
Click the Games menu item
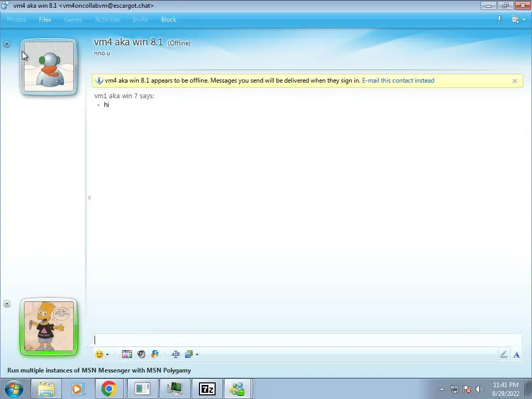[x=73, y=20]
